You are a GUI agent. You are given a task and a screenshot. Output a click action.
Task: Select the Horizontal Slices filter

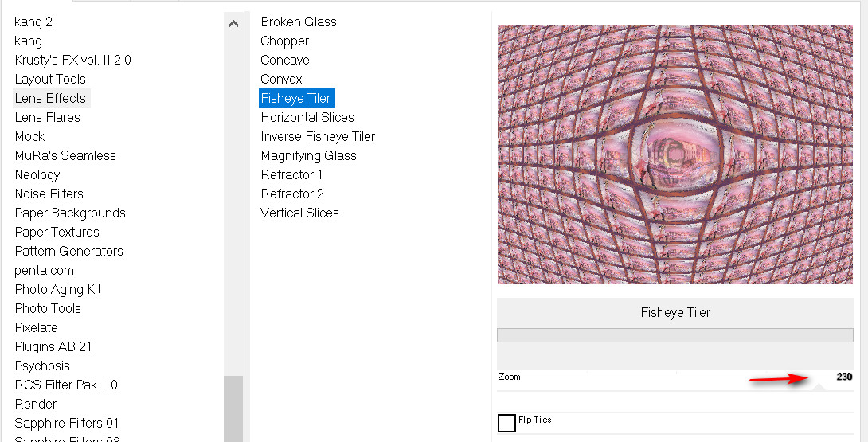[307, 117]
